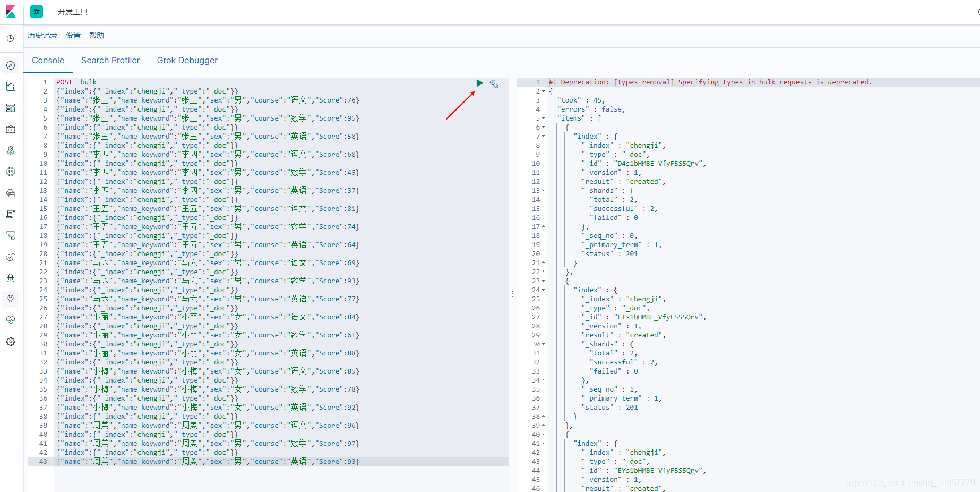Go to Discover via compass icon
This screenshot has height=492, width=980.
pyautogui.click(x=11, y=65)
